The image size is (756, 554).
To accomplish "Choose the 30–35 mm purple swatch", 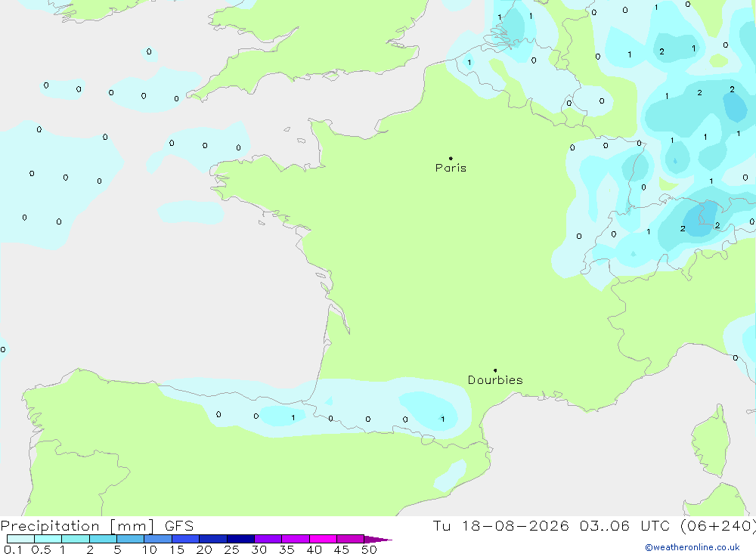I will click(268, 539).
